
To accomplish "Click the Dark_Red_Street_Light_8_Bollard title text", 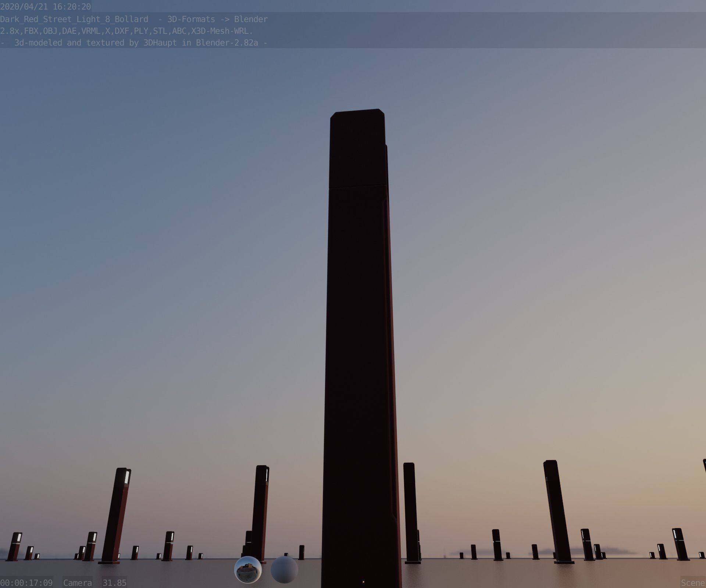I will [74, 19].
